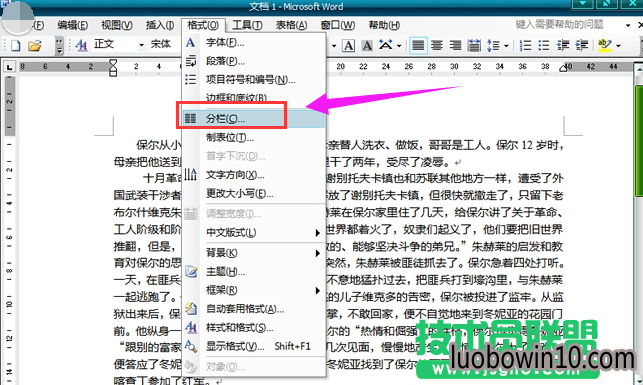Apply yellow highlight color
Viewport: 643px width, 385px height.
605,45
